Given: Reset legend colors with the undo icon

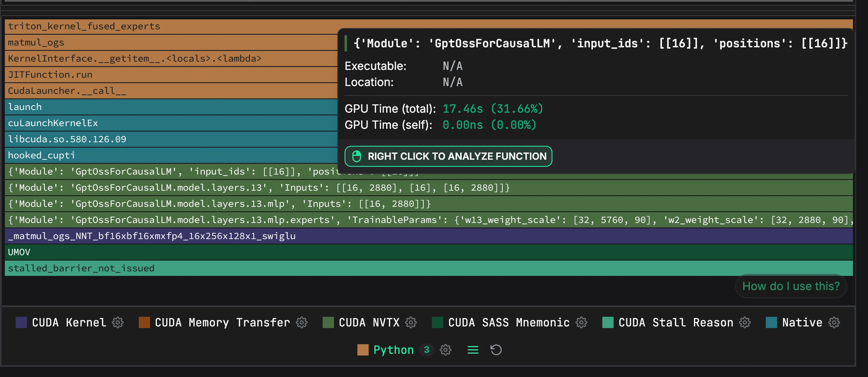Looking at the screenshot, I should tap(496, 350).
